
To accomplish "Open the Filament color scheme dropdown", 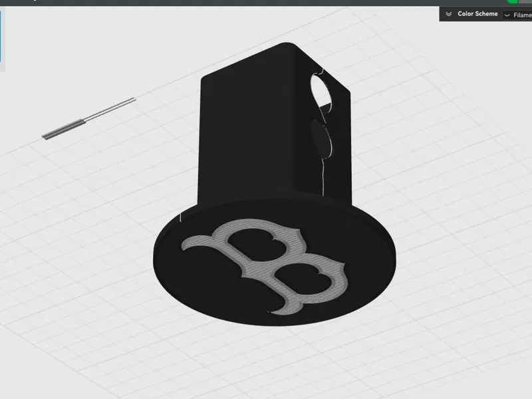I will tap(517, 15).
